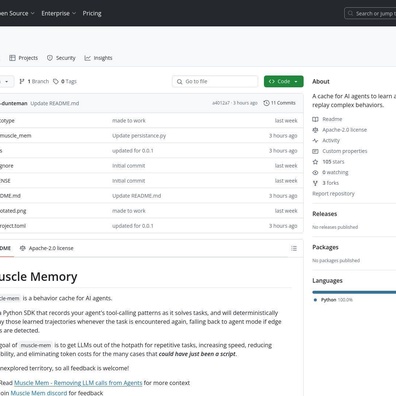Viewport: 396px width, 396px height.
Task: Click the Projects table icon
Action: (12, 58)
